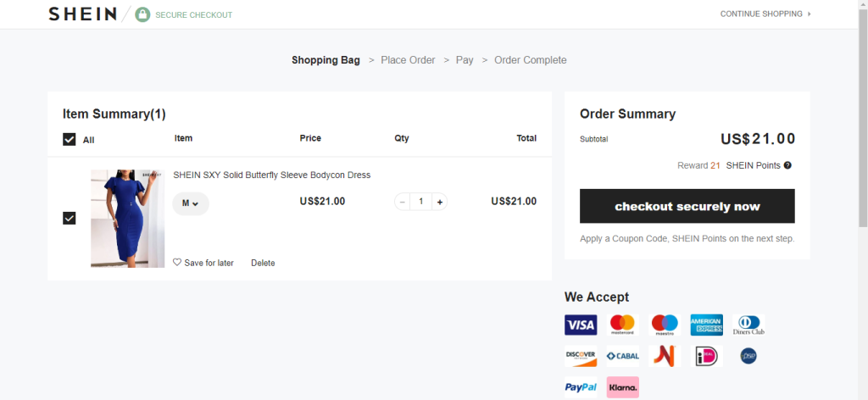The width and height of the screenshot is (868, 400).
Task: Click the heart icon to save for later
Action: pyautogui.click(x=177, y=263)
